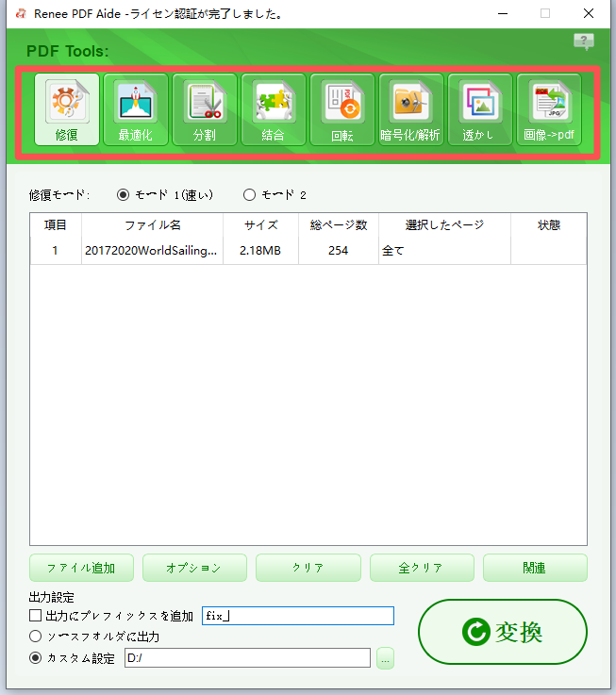Click the クリア button

click(308, 568)
